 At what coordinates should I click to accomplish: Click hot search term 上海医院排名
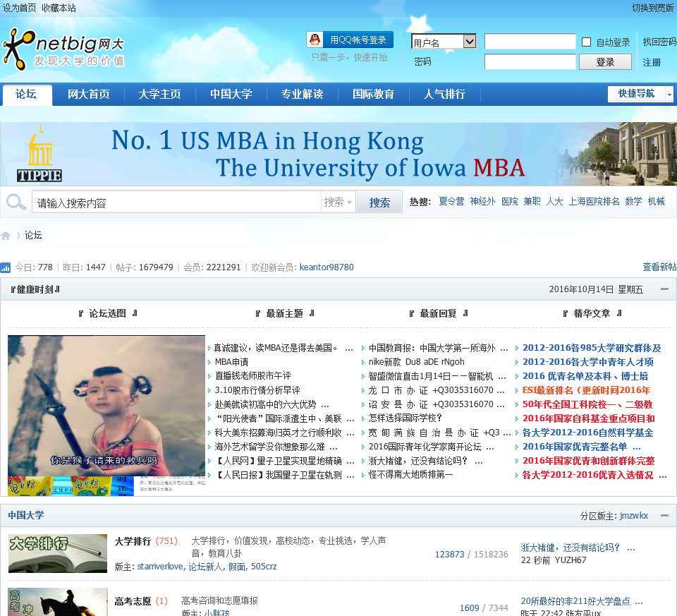594,201
